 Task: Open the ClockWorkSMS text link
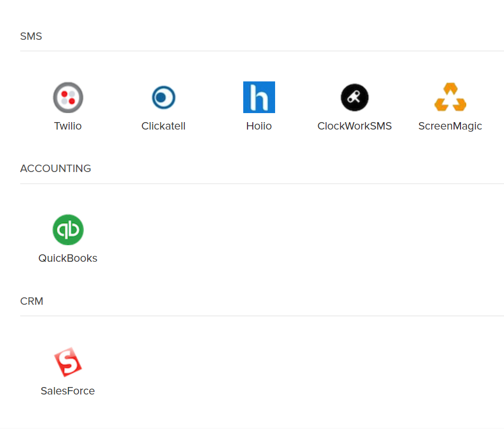pos(354,126)
